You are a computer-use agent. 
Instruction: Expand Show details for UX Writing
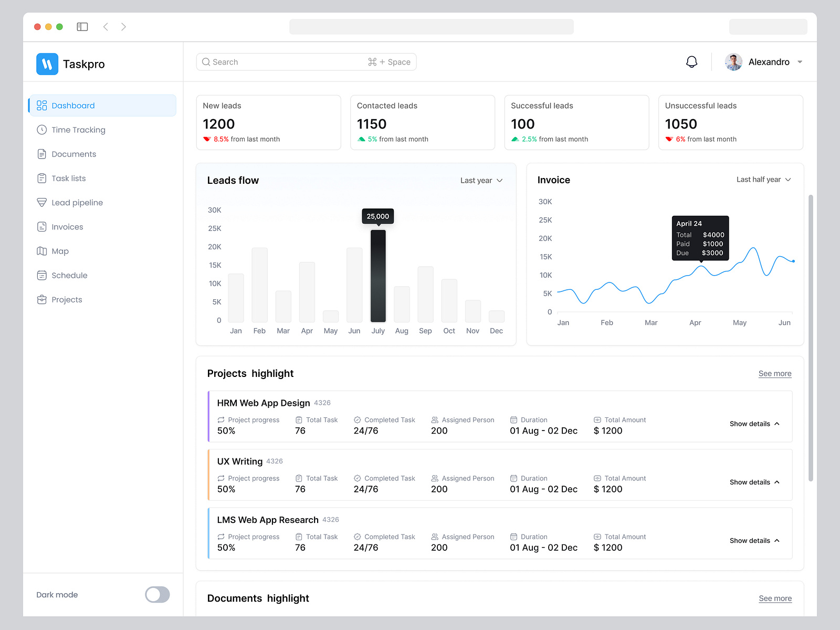(754, 482)
